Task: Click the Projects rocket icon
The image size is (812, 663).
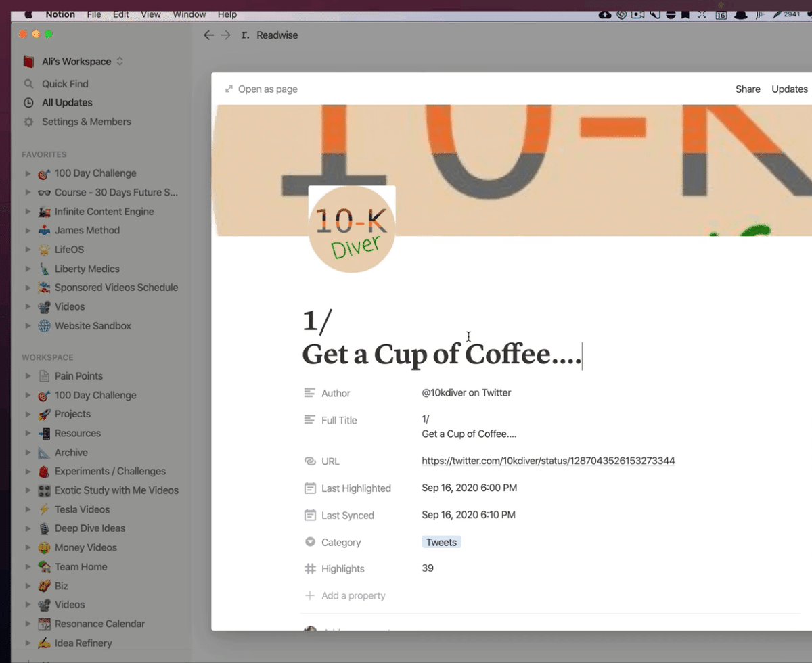Action: pos(44,414)
